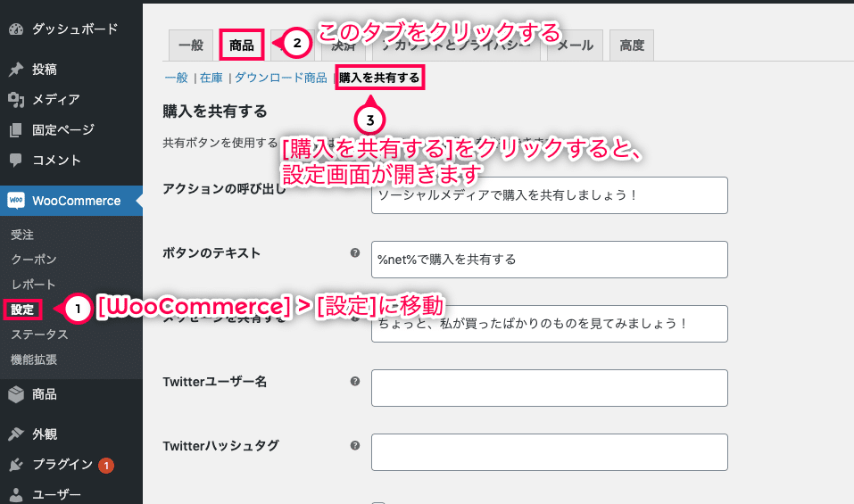Viewport: 854px width, 504px height.
Task: Open the 在庫 sub-section link
Action: click(x=211, y=78)
